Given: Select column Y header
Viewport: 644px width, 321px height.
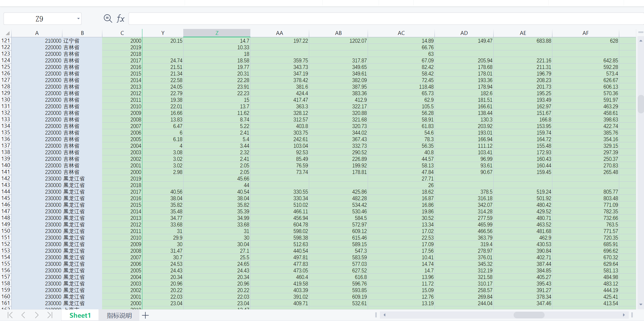Looking at the screenshot, I should (x=163, y=33).
